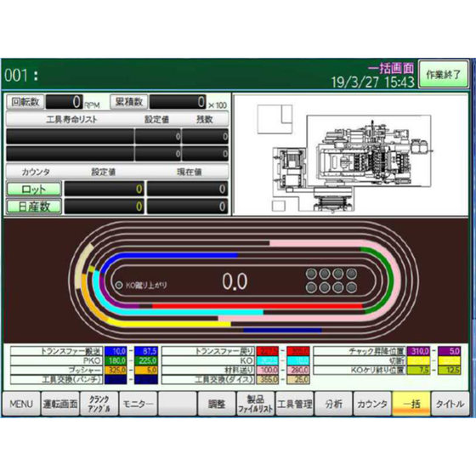Open the 調整 tab
The height and width of the screenshot is (476, 476).
coord(217,404)
